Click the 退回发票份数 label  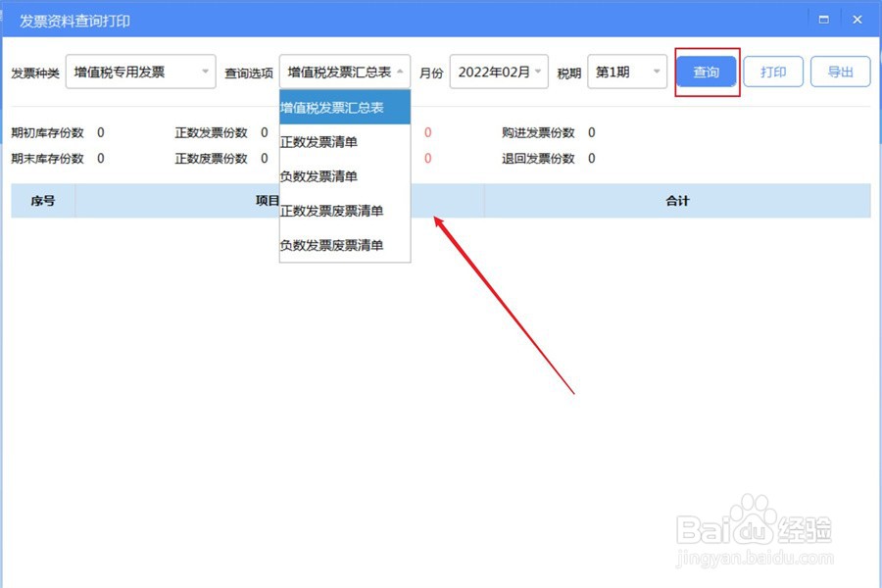(x=538, y=159)
